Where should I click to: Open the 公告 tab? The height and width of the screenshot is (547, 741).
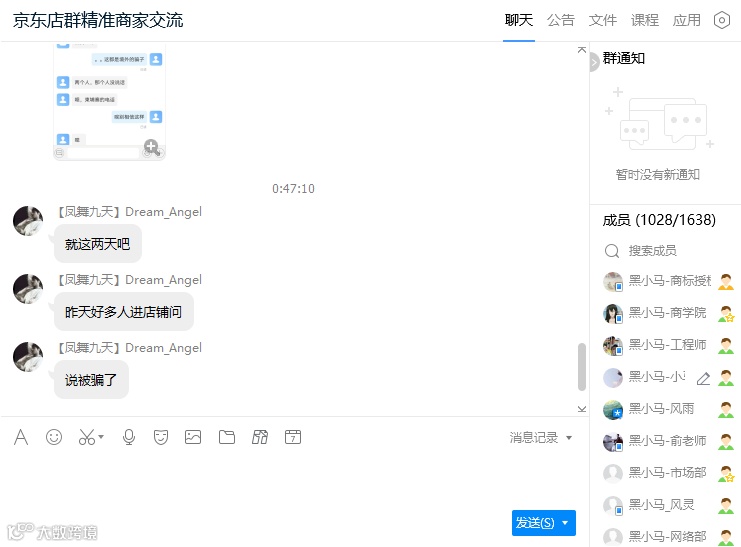pyautogui.click(x=560, y=20)
